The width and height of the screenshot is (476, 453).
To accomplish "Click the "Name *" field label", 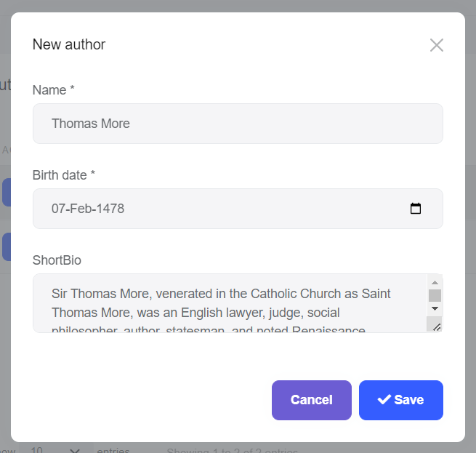I will [54, 90].
